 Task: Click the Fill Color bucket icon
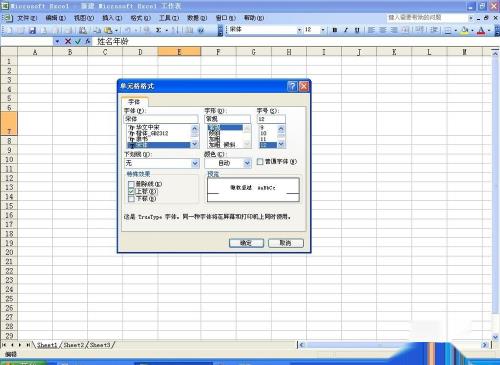coord(464,30)
